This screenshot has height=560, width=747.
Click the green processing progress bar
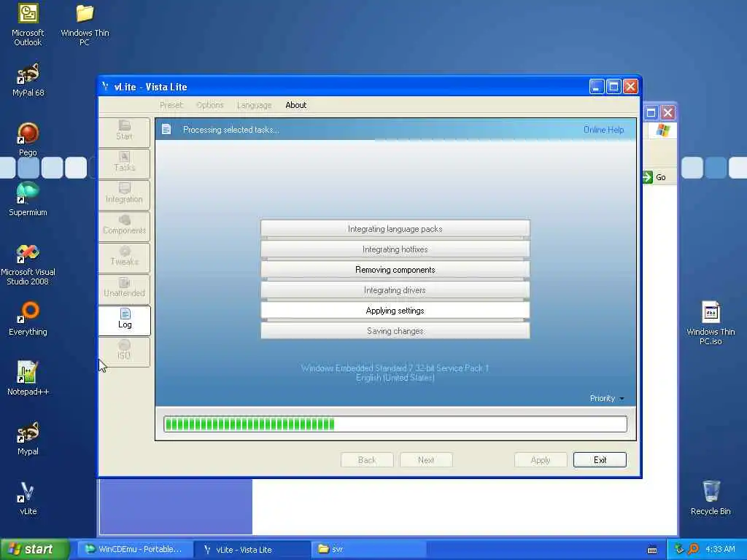pyautogui.click(x=395, y=424)
